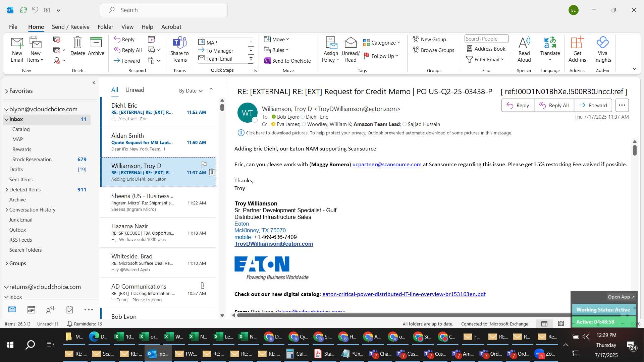Open the View tab
The height and width of the screenshot is (362, 644).
tap(127, 27)
